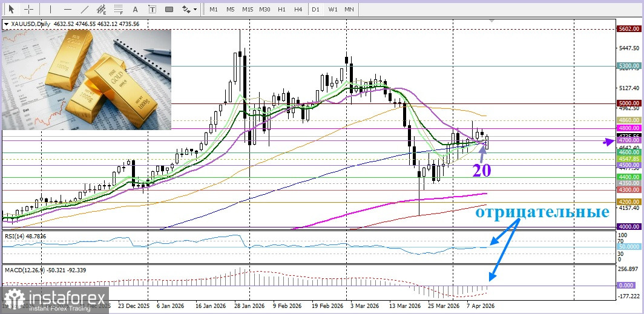
Task: Click the 4600.00 green price label
Action: click(x=629, y=152)
